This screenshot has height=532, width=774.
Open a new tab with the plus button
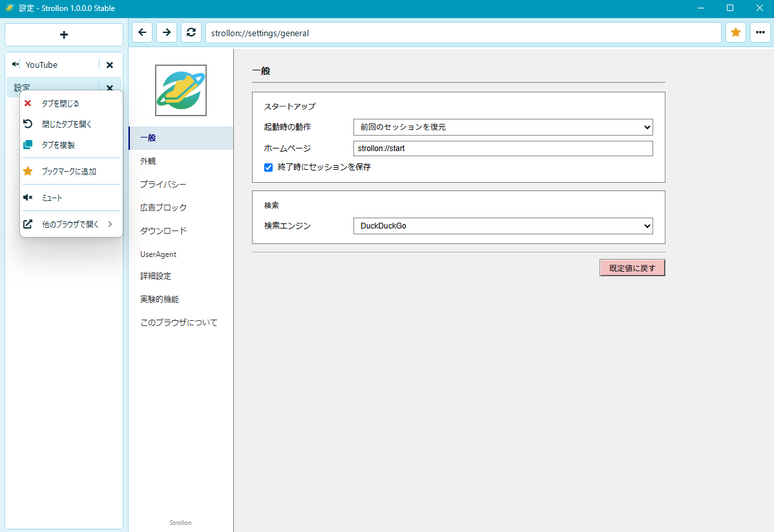click(x=64, y=35)
